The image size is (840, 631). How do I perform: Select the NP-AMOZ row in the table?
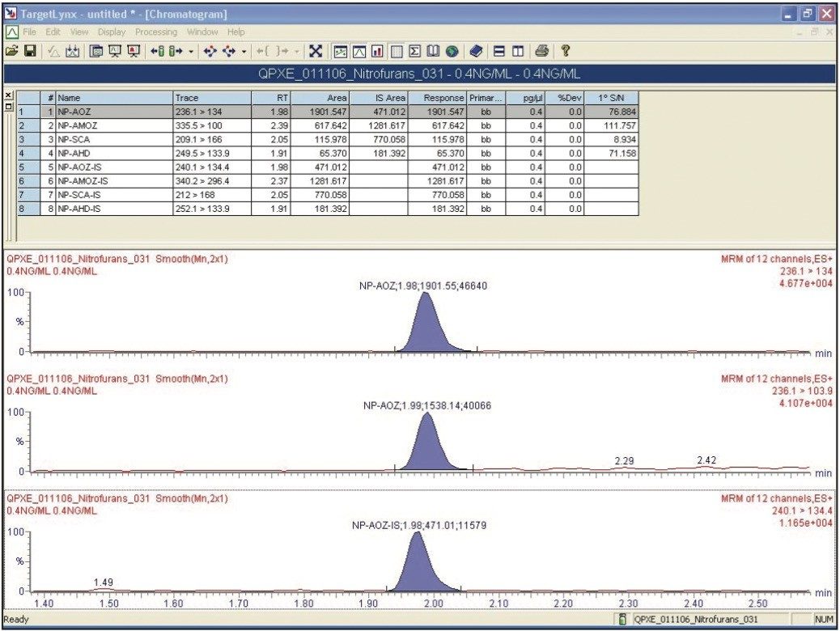pyautogui.click(x=113, y=125)
